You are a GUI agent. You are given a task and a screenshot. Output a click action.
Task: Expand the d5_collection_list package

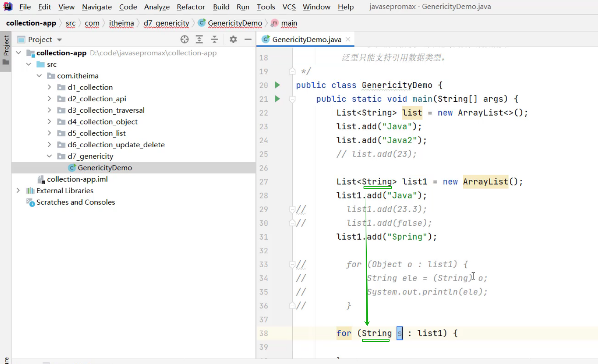click(x=49, y=133)
